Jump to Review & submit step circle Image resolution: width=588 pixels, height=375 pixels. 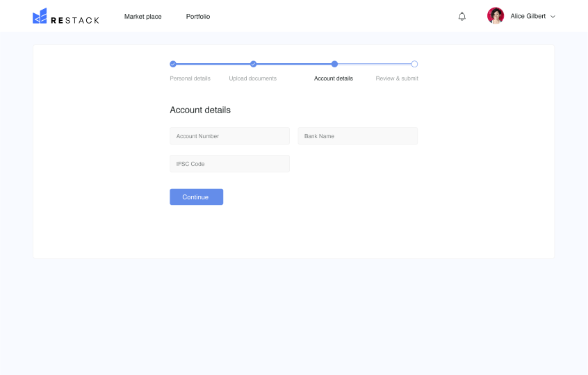pos(414,64)
